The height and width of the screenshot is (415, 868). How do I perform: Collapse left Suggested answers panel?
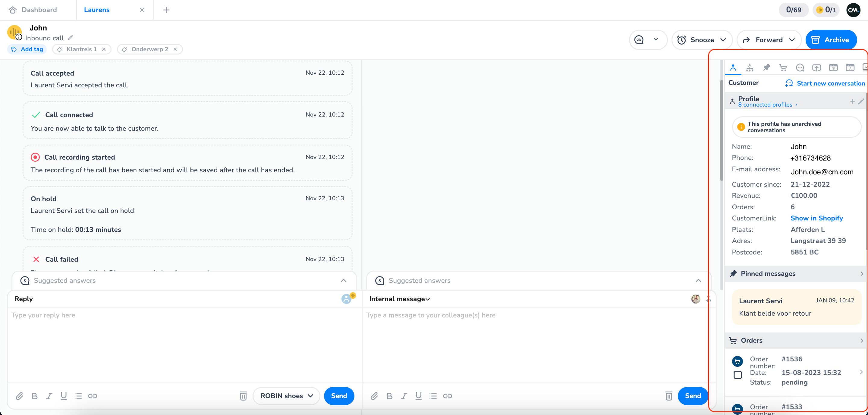point(343,280)
